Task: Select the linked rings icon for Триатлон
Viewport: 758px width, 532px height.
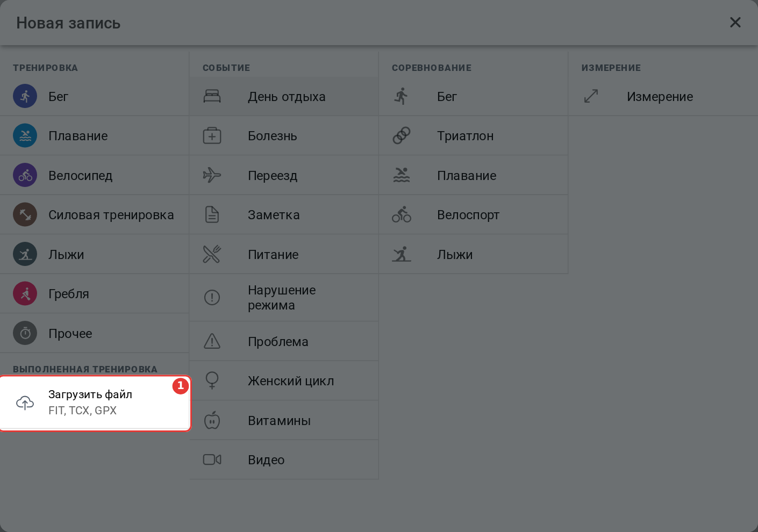Action: (402, 136)
